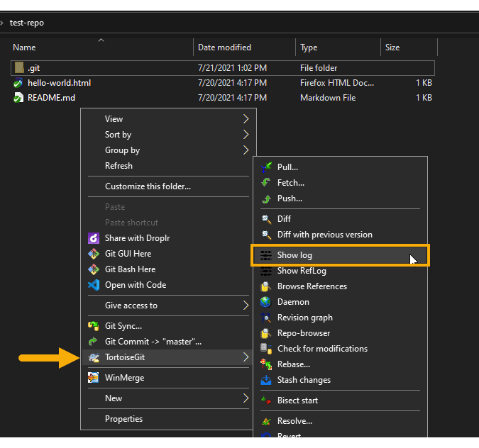Viewport: 479px width, 448px height.
Task: Expand the TortoiseGit submenu arrow
Action: 246,357
